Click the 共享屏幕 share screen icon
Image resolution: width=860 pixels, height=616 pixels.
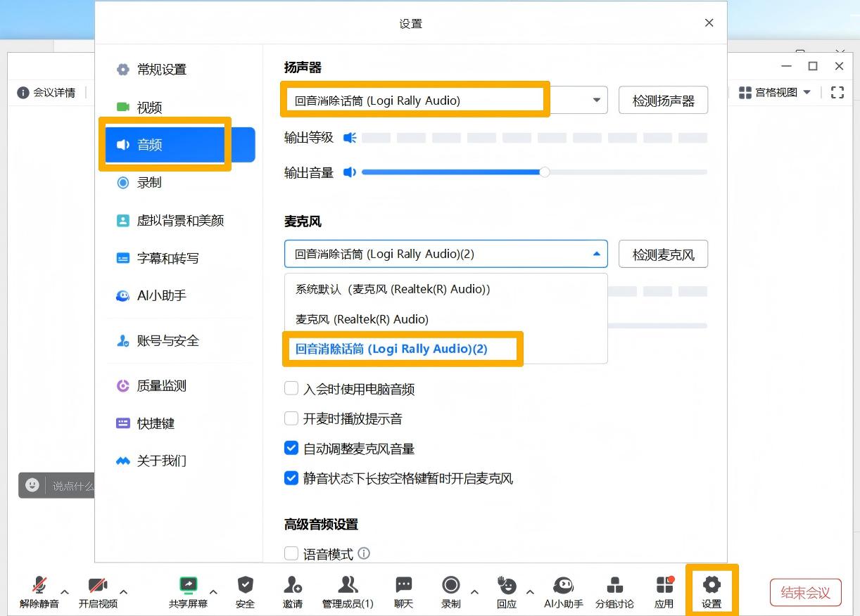pos(188,586)
